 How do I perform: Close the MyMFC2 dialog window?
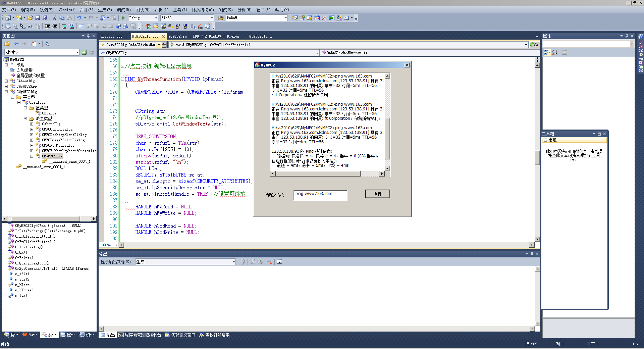click(x=407, y=65)
